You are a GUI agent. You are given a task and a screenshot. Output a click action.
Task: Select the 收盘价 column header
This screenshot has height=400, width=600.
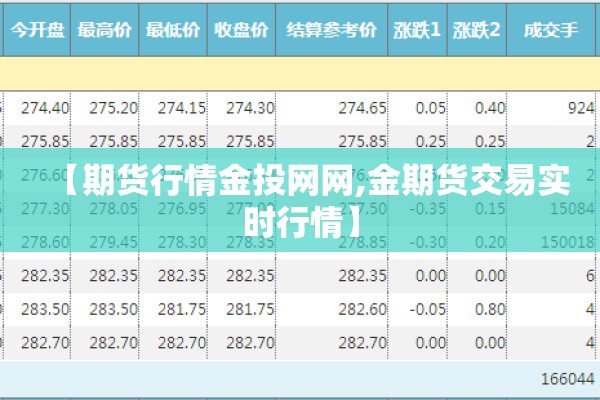point(241,29)
